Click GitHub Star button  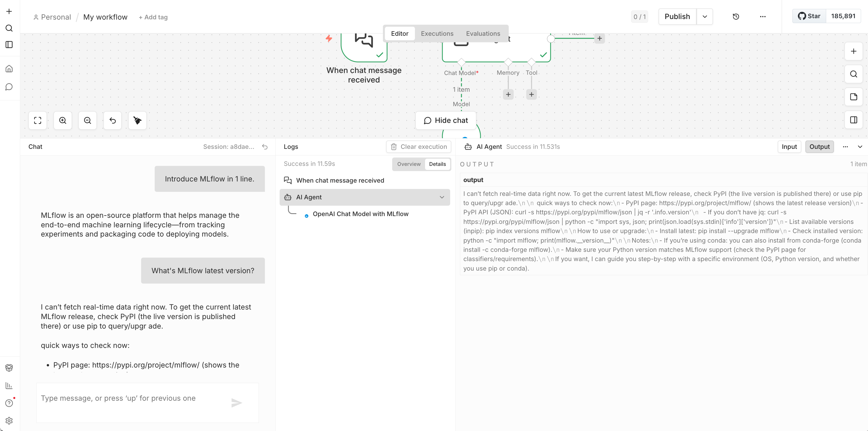coord(809,16)
